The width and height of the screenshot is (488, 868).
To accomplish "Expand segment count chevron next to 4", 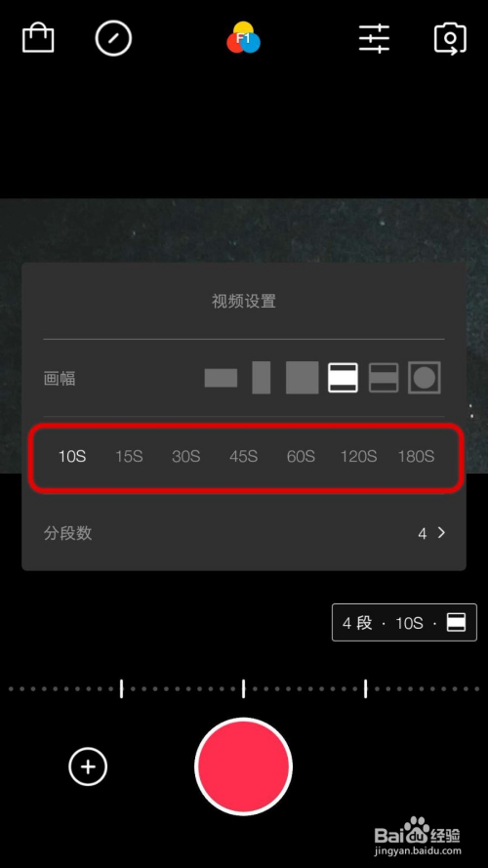I will coord(441,532).
